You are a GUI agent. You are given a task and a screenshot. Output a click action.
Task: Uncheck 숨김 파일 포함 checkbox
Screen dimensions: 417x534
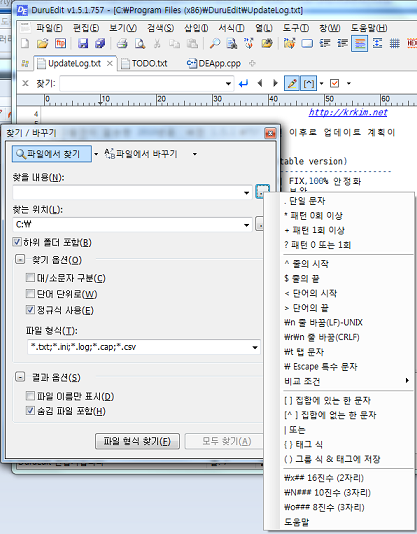click(30, 411)
